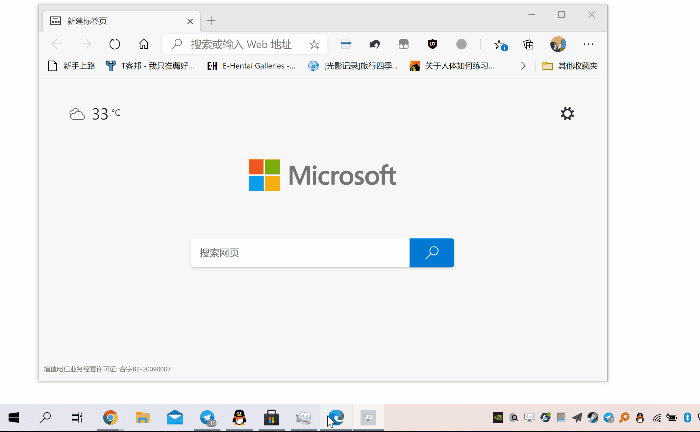700x432 pixels.
Task: Click the orange magnifier tray icon
Action: point(624,418)
